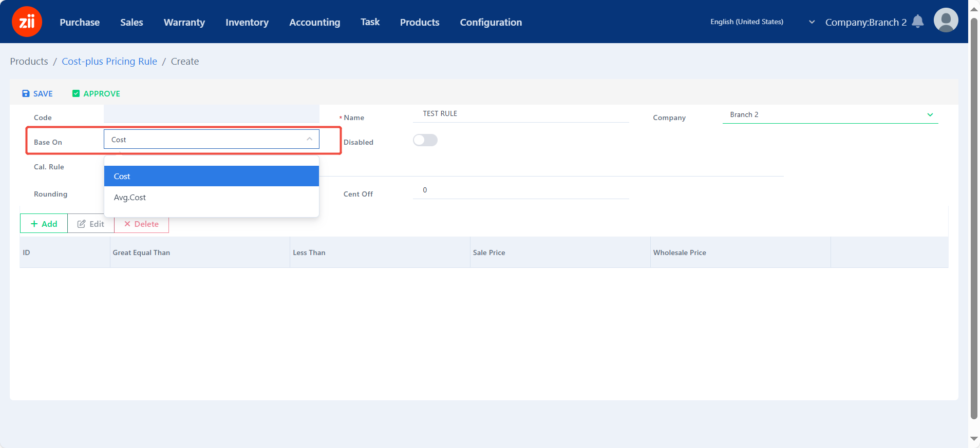Open the Task menu
980x448 pixels.
tap(370, 22)
